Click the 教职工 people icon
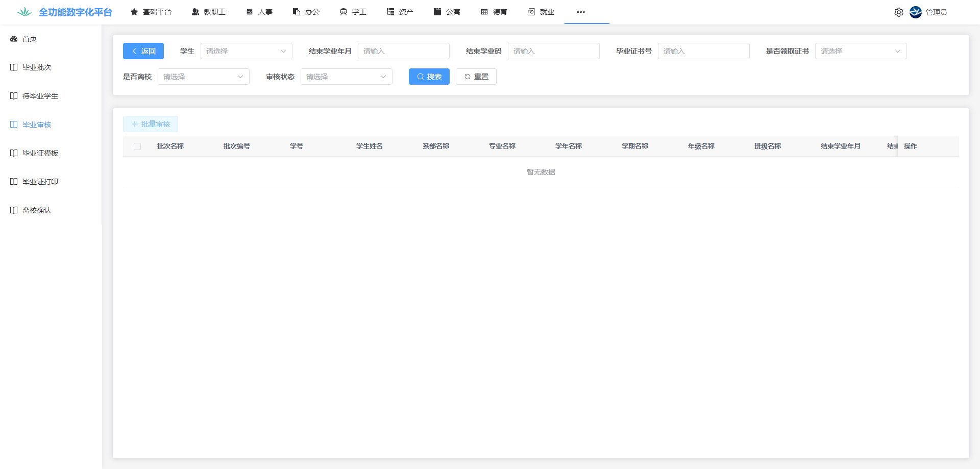This screenshot has height=469, width=980. coord(195,12)
